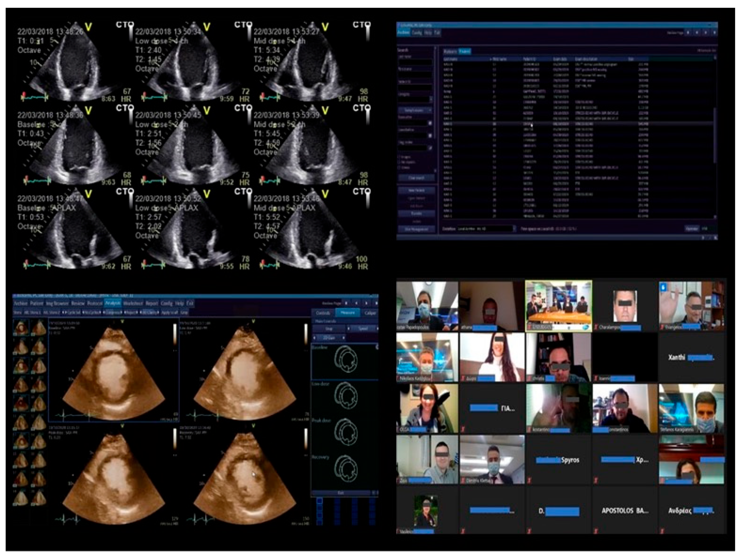Image resolution: width=741 pixels, height=560 pixels.
Task: Click last review page arrow in archive window
Action: tap(714, 33)
